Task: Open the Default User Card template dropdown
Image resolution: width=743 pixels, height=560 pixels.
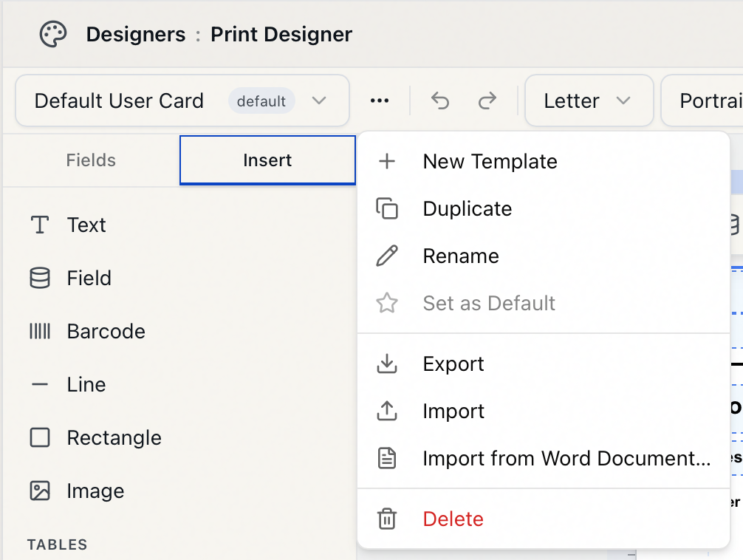Action: pyautogui.click(x=182, y=100)
